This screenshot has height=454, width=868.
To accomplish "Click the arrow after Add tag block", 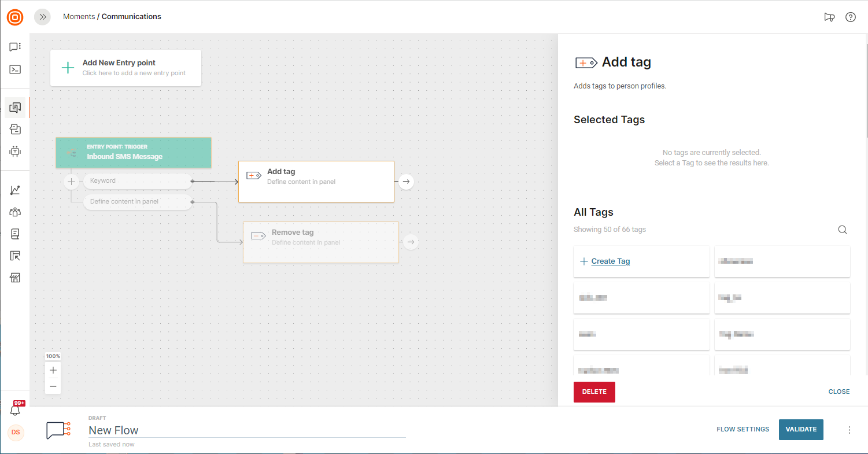I will (x=406, y=182).
